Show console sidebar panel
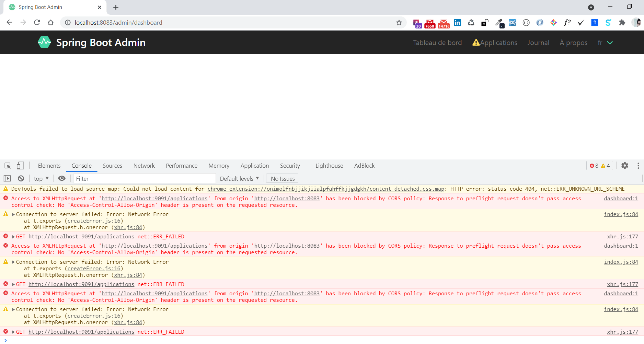Image resolution: width=644 pixels, height=344 pixels. point(7,178)
